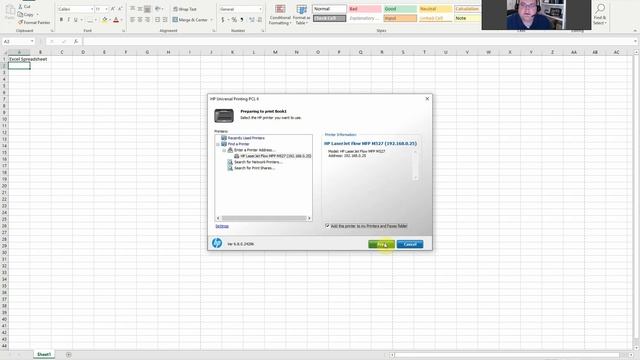Open the Settings link in HP dialog
This screenshot has width=640, height=360.
pos(222,226)
